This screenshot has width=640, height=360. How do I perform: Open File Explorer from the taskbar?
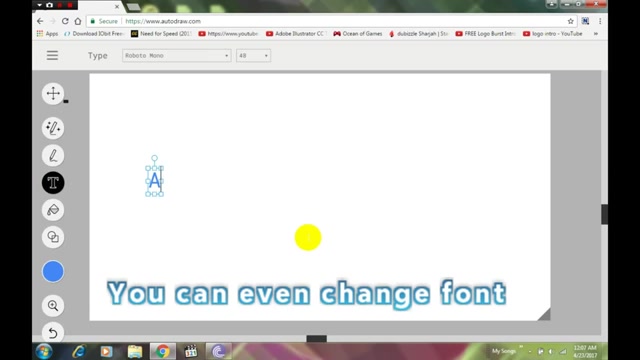tap(135, 351)
